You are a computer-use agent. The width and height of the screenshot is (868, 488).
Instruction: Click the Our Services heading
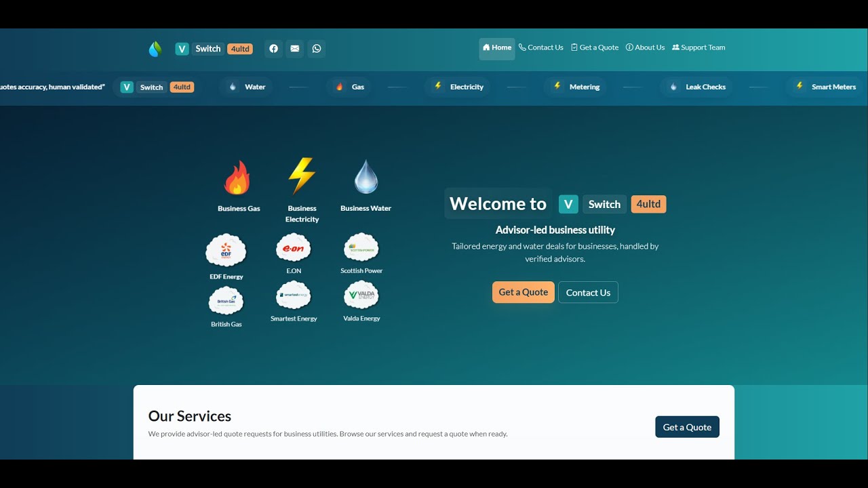tap(190, 416)
